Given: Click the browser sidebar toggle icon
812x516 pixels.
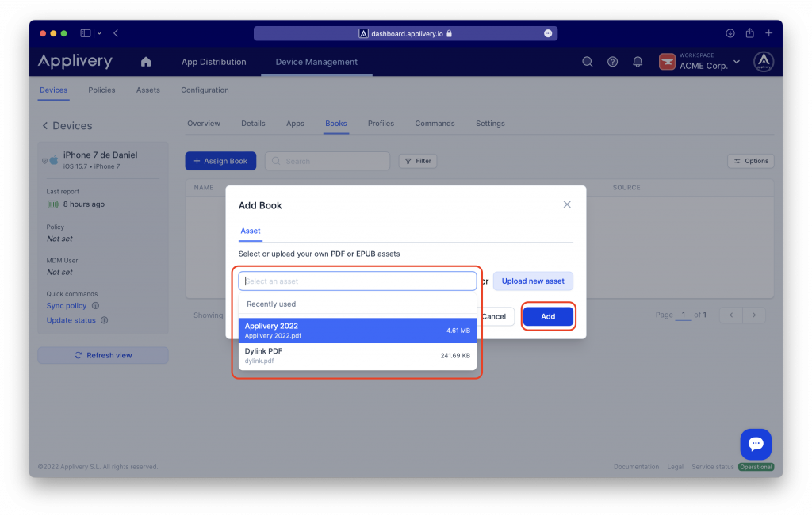Looking at the screenshot, I should tap(86, 33).
